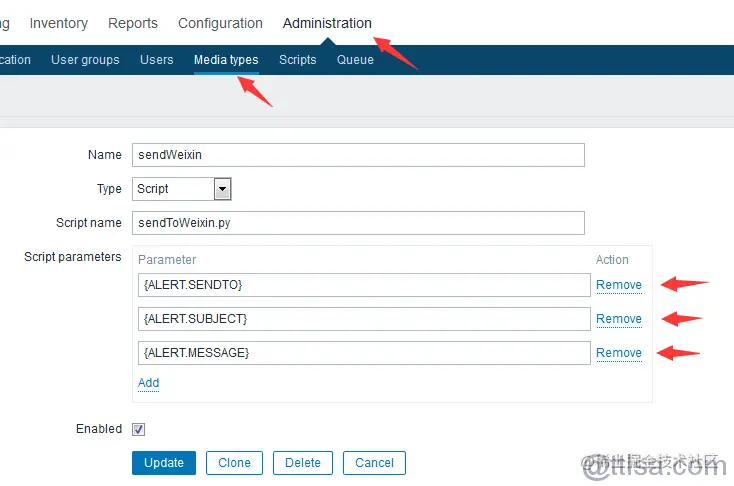Click the Action column header text

[612, 260]
